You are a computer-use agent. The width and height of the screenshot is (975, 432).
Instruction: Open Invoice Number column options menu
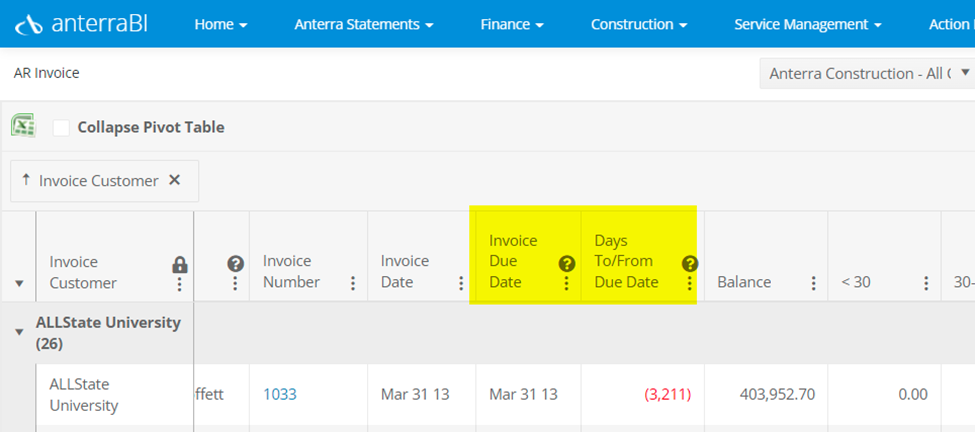tap(353, 283)
